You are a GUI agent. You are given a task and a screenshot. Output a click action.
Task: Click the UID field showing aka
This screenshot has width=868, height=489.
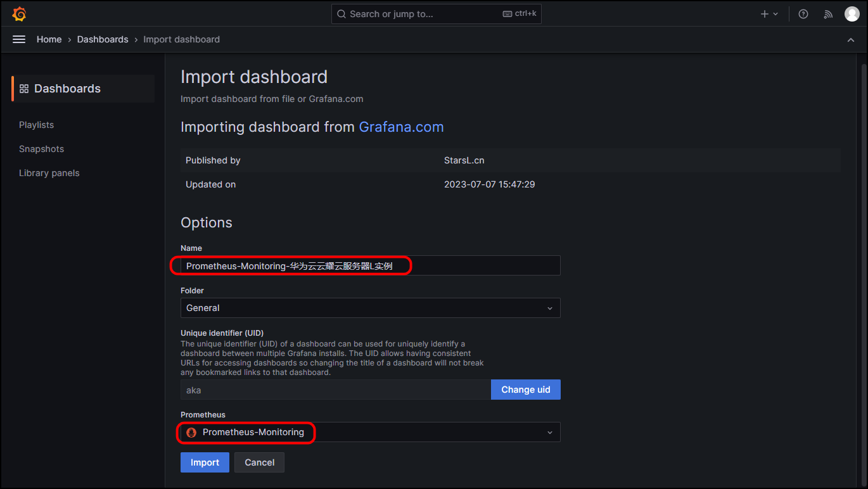(336, 390)
